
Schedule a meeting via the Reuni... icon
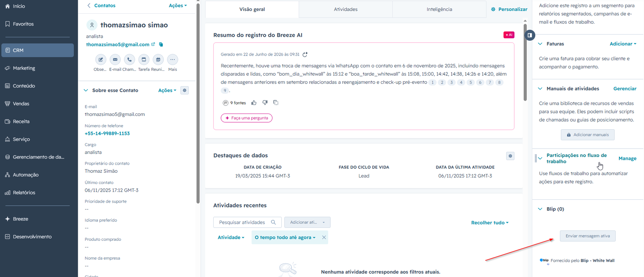(x=158, y=60)
